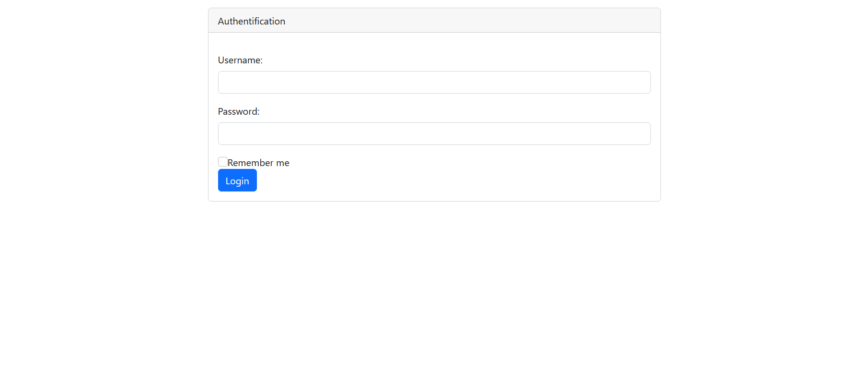Viewport: 868px width, 370px height.
Task: Click inside the Password input field
Action: click(x=434, y=133)
